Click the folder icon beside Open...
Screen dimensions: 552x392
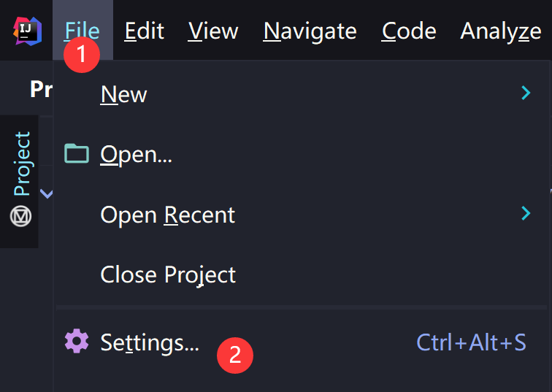77,153
